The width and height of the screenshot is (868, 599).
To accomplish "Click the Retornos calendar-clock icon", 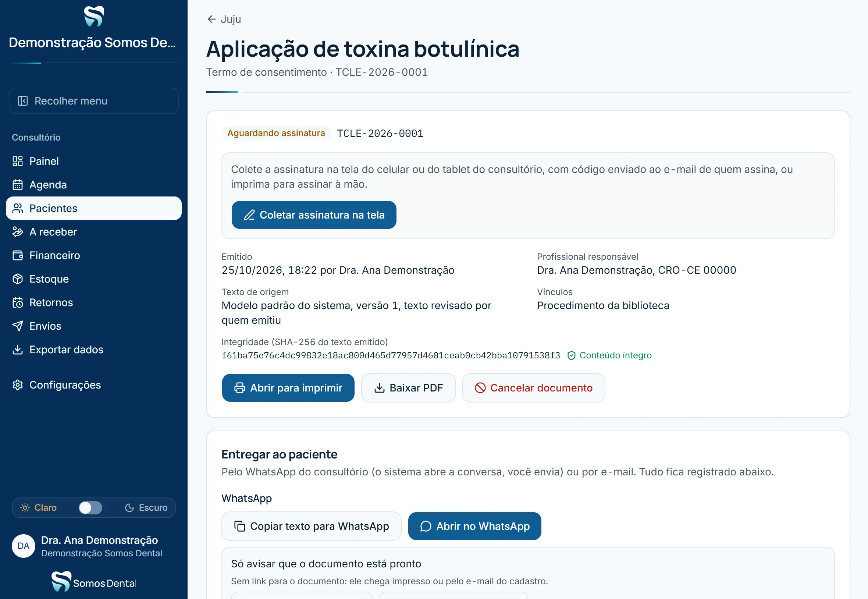I will 18,302.
